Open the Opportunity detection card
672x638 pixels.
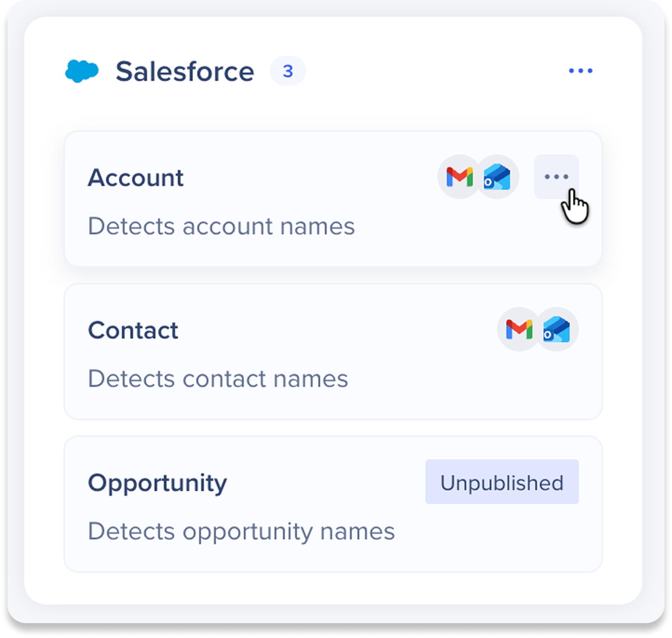click(x=333, y=504)
